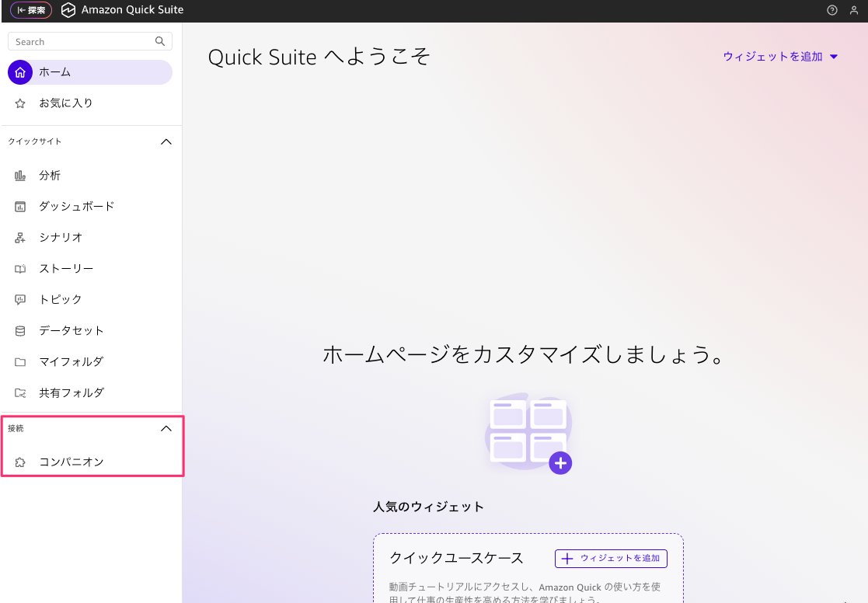Click the Amazon Quick Suite logo icon
The width and height of the screenshot is (868, 603).
(x=68, y=10)
